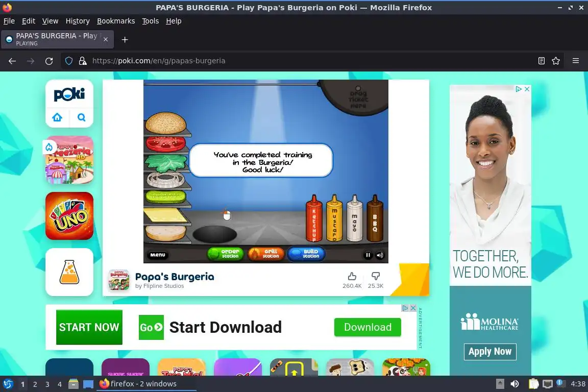Click the Go arrow in ad banner
The width and height of the screenshot is (588, 392).
(151, 328)
